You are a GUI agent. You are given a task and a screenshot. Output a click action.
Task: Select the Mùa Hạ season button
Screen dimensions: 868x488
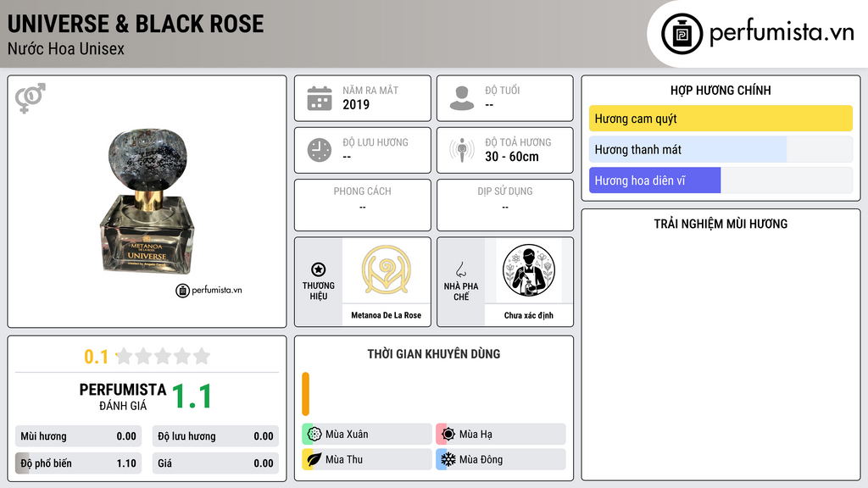pos(501,435)
